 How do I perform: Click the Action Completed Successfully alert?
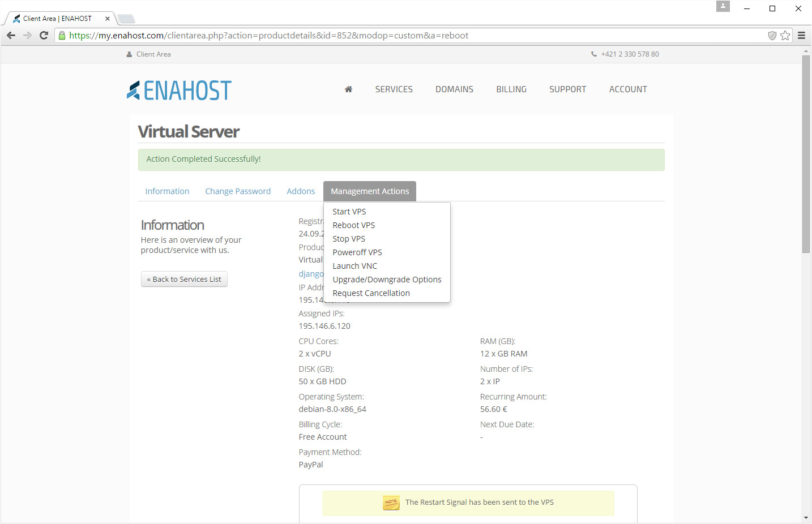(x=401, y=160)
